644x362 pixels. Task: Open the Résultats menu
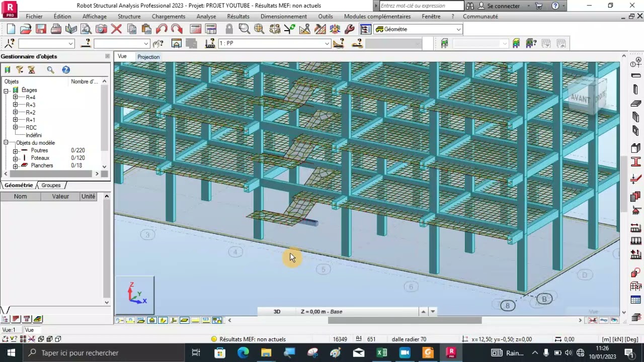(x=238, y=16)
